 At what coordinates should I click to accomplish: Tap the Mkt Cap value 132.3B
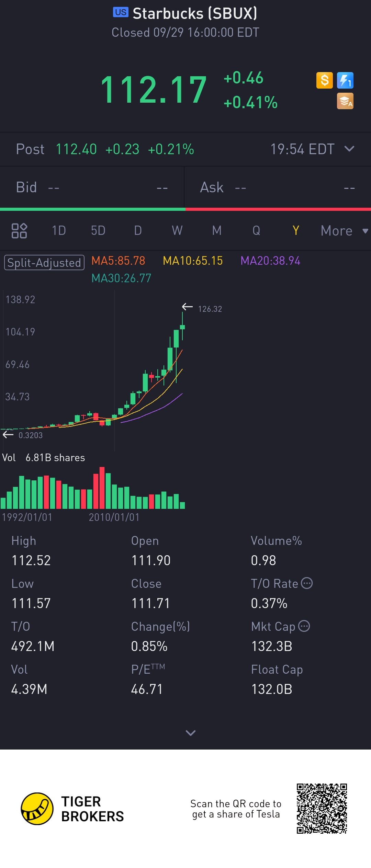click(272, 646)
